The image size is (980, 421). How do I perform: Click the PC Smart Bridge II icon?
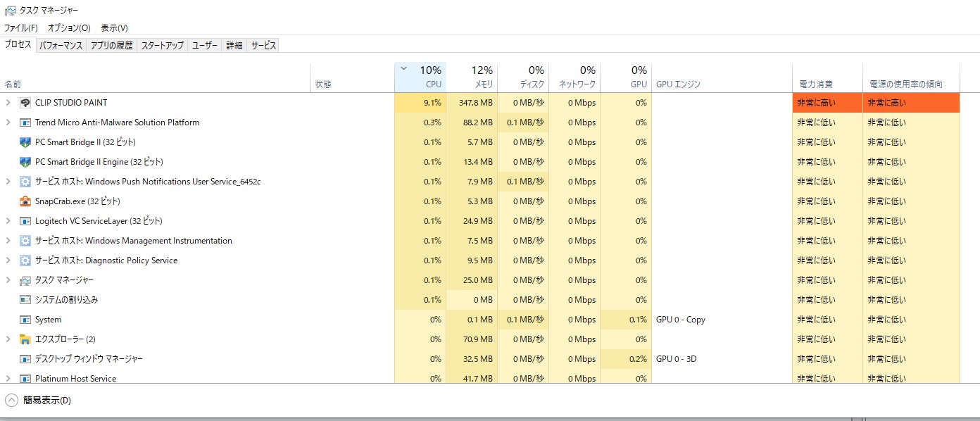pyautogui.click(x=25, y=142)
